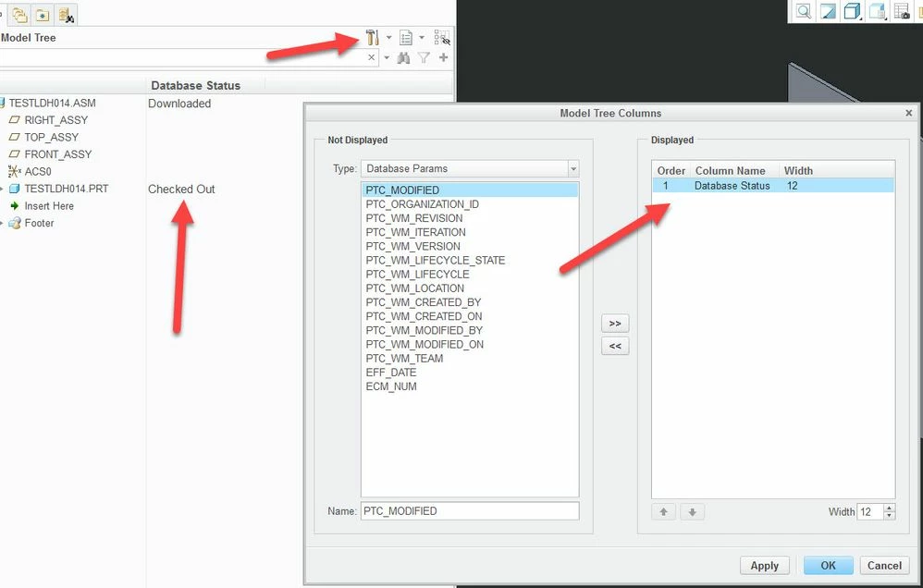923x588 pixels.
Task: Click the Name field containing PTC_MODIFIED
Action: [x=470, y=511]
